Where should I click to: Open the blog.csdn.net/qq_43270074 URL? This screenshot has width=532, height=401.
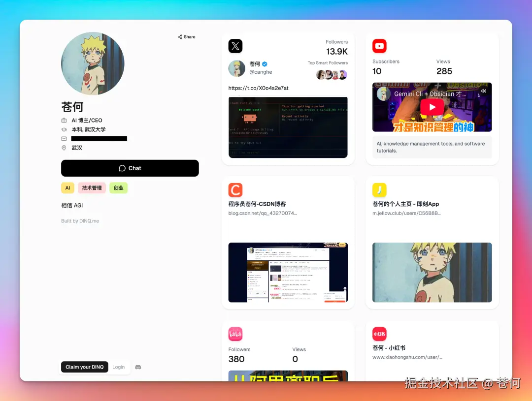coord(263,213)
